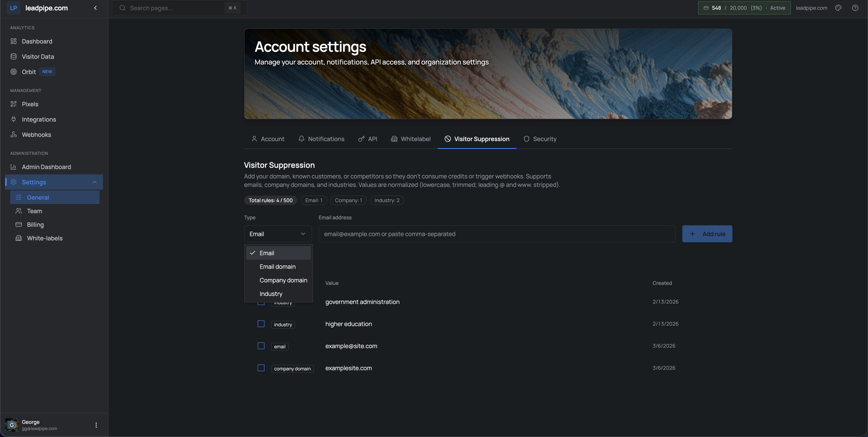Focus the email address input field
The height and width of the screenshot is (437, 868).
[497, 234]
